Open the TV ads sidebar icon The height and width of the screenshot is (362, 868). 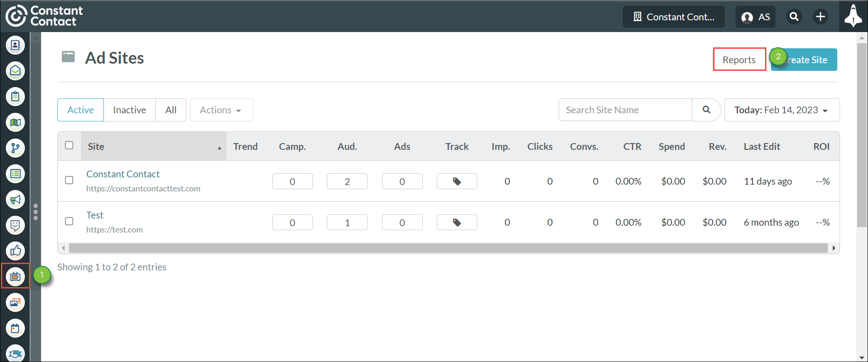[x=15, y=276]
